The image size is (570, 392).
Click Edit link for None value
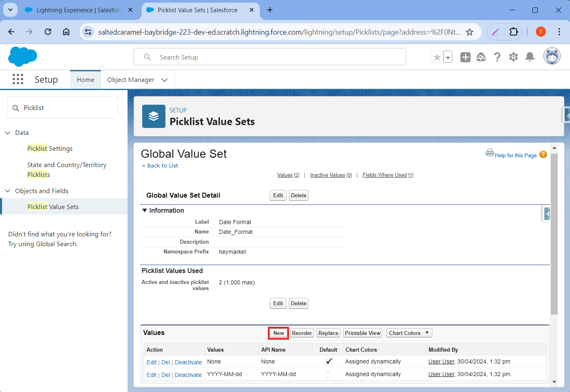[x=152, y=362]
